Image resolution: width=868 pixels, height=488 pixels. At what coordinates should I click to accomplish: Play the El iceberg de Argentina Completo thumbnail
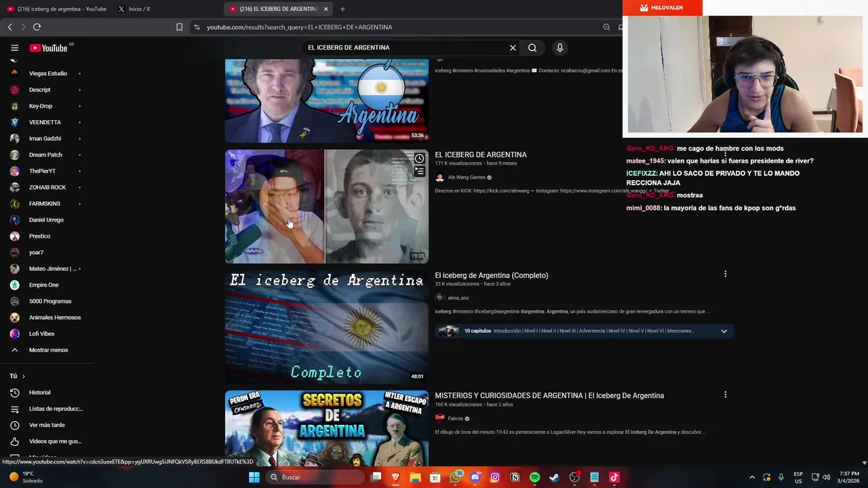[x=327, y=327]
